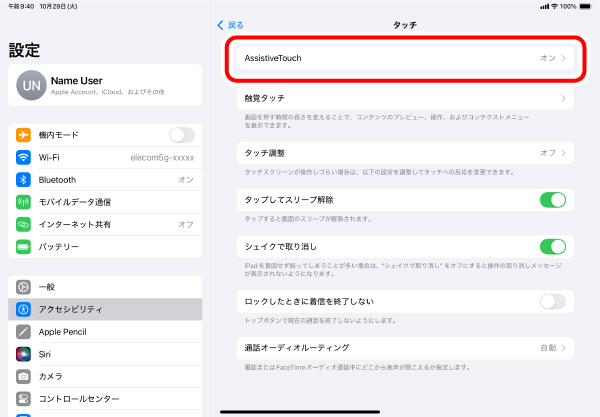Tap the オフ value of タッチ調整
600x417 pixels.
click(548, 153)
